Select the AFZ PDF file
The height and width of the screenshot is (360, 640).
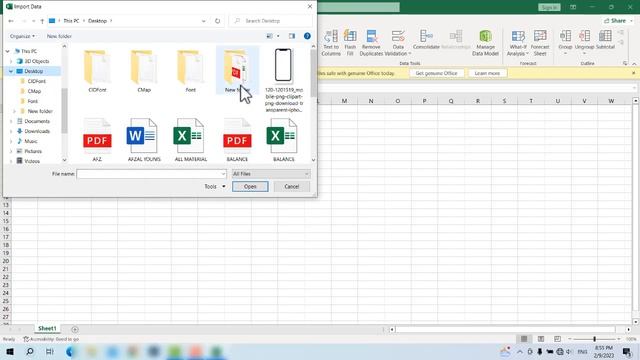tap(97, 140)
